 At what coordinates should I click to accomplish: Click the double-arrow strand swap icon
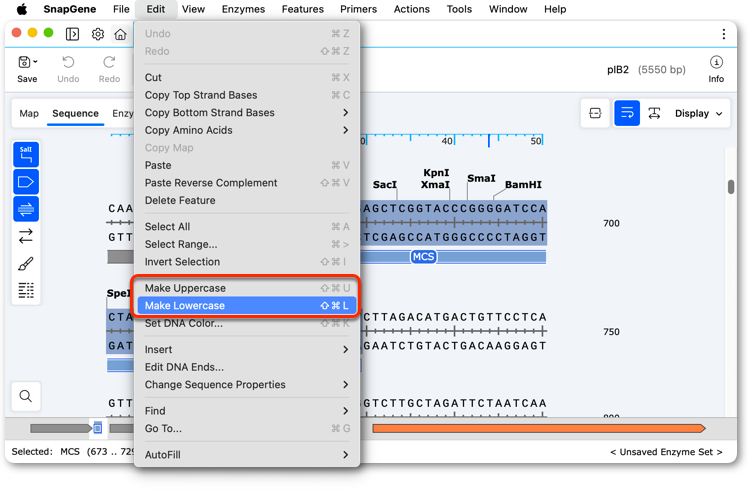tap(26, 236)
